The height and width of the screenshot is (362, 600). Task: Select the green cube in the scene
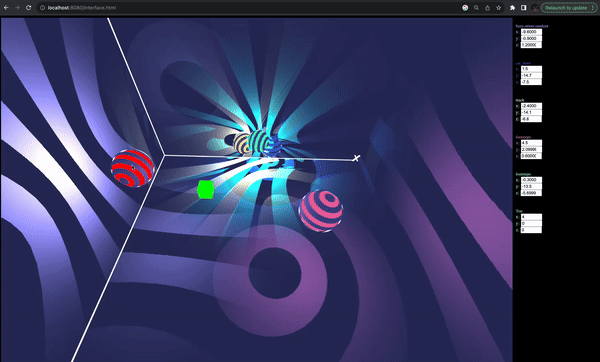pos(205,190)
